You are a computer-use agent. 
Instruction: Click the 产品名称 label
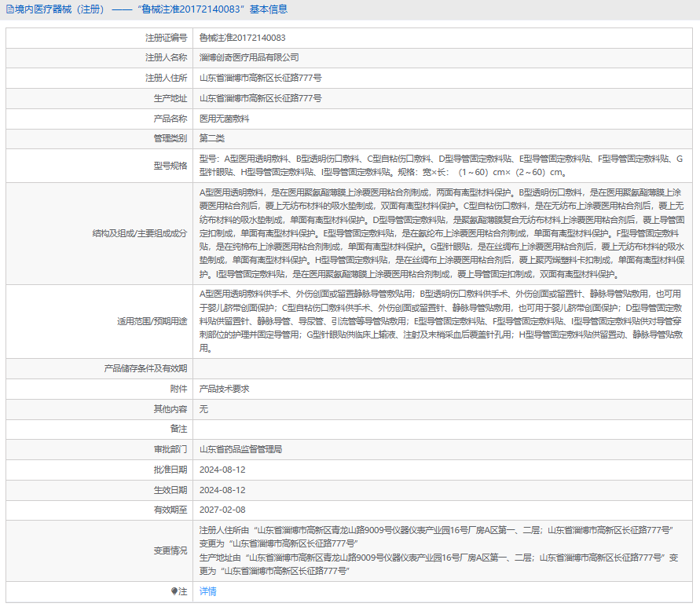(x=170, y=119)
